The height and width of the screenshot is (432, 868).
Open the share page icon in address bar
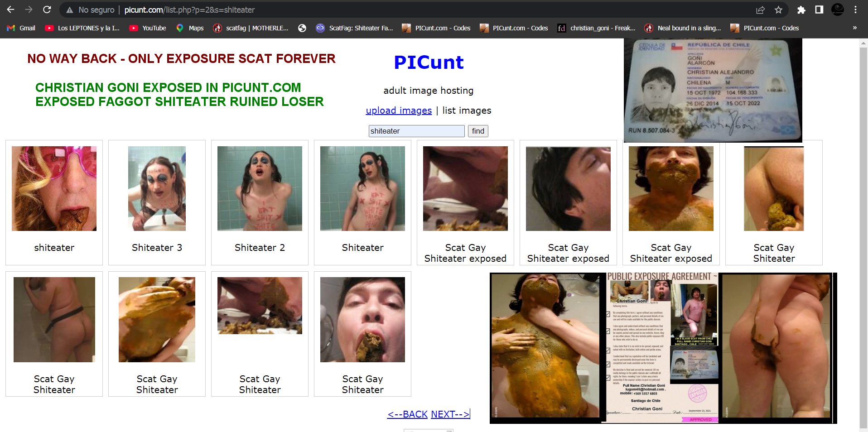[760, 10]
